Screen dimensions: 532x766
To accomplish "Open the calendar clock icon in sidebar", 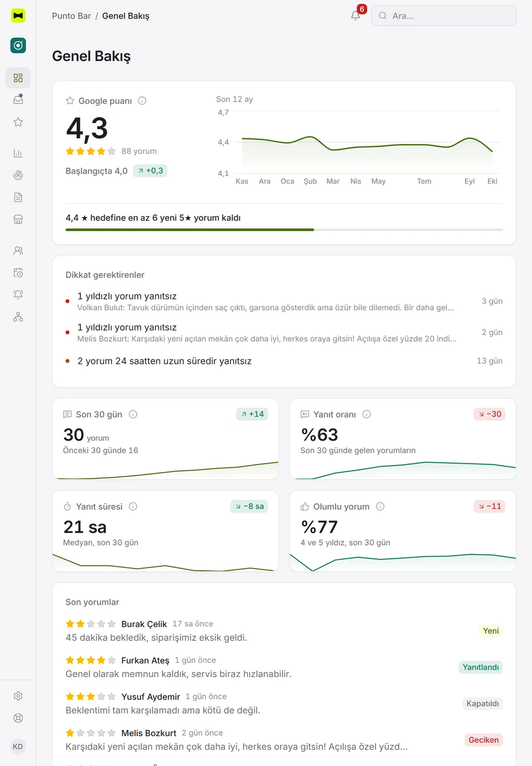I will point(18,273).
